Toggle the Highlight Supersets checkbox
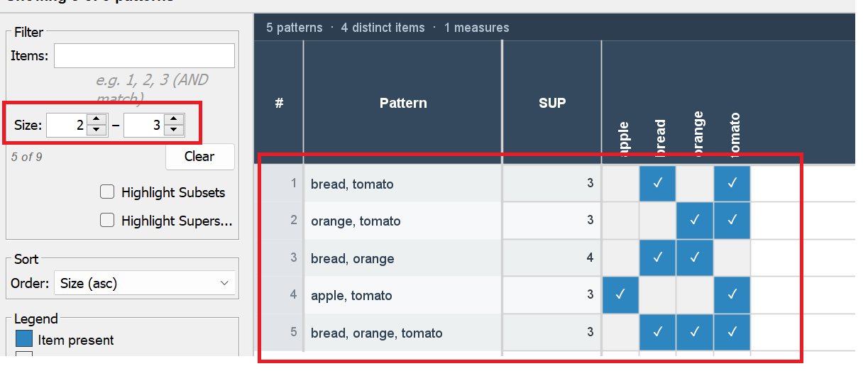 pyautogui.click(x=108, y=221)
